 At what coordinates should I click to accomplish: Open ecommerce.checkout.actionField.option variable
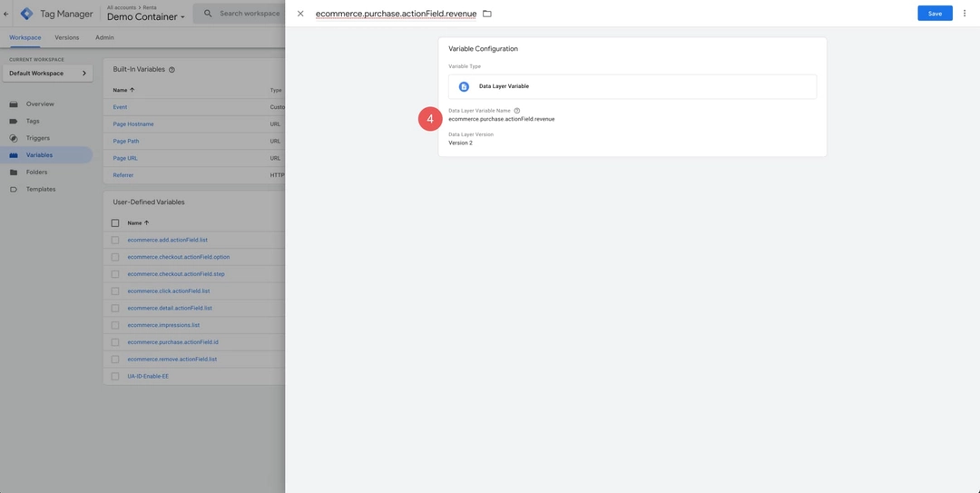click(x=179, y=257)
